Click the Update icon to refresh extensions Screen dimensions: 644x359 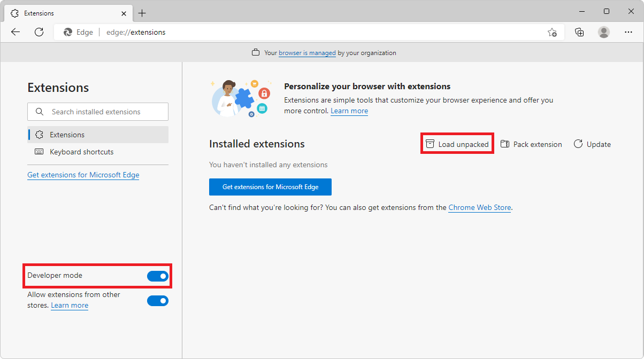[578, 144]
